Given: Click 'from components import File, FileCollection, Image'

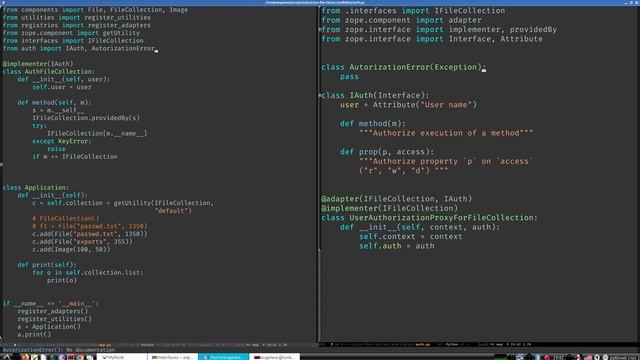Looking at the screenshot, I should point(95,10).
